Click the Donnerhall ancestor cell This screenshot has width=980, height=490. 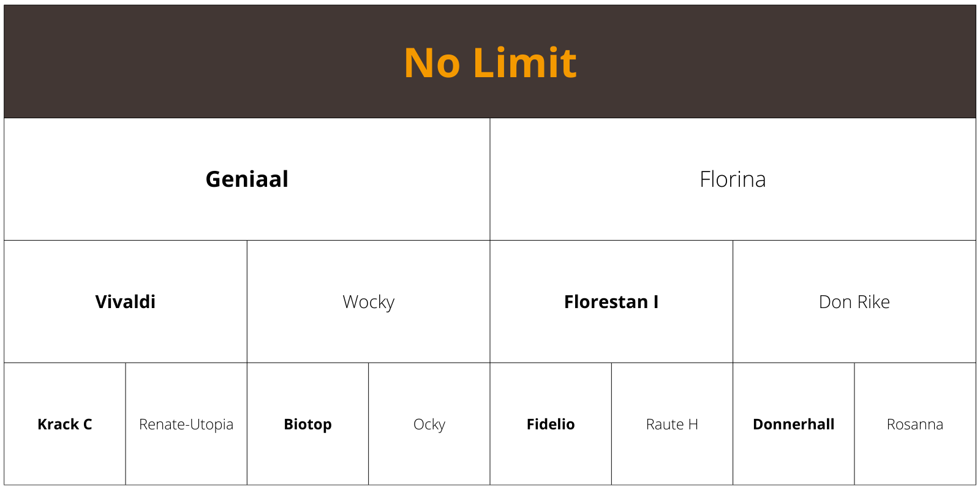(x=794, y=424)
